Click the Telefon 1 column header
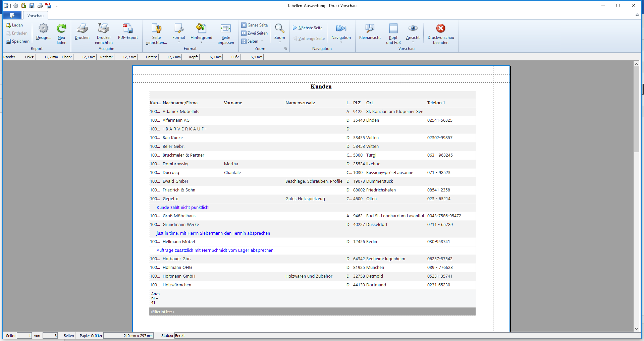Screen dimensions: 644x341 [x=436, y=103]
